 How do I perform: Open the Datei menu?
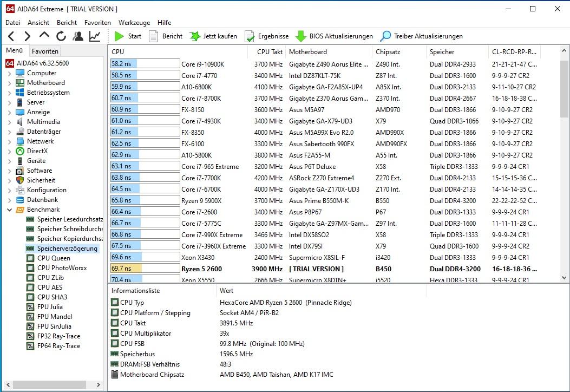pyautogui.click(x=13, y=23)
